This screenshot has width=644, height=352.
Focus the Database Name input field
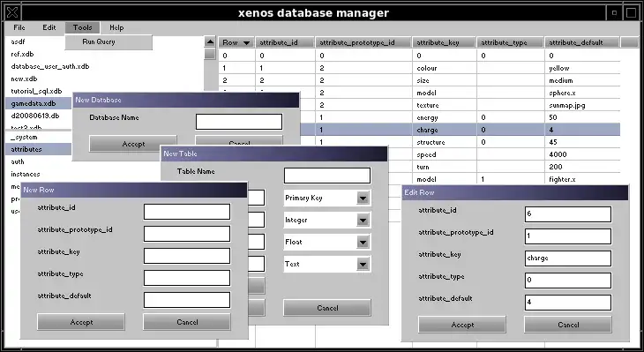239,122
